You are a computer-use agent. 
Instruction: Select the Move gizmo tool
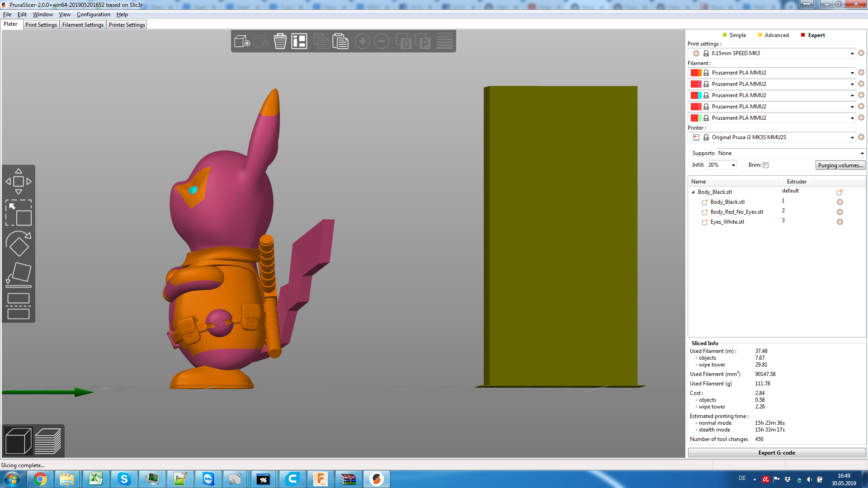click(x=19, y=181)
